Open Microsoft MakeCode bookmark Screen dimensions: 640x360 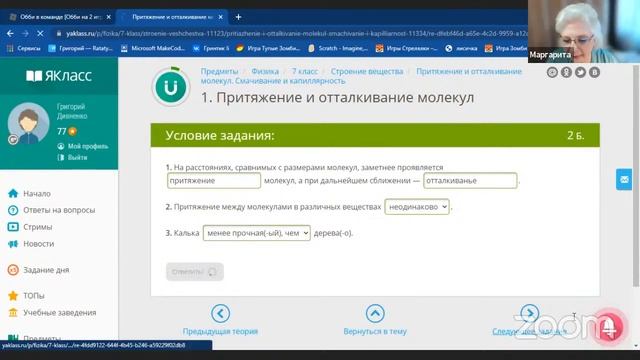click(x=153, y=49)
